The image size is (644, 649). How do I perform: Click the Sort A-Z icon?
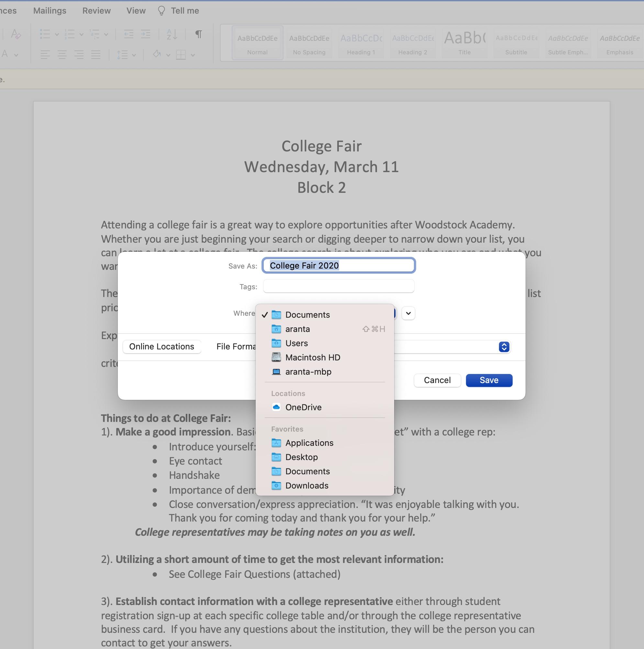coord(172,34)
